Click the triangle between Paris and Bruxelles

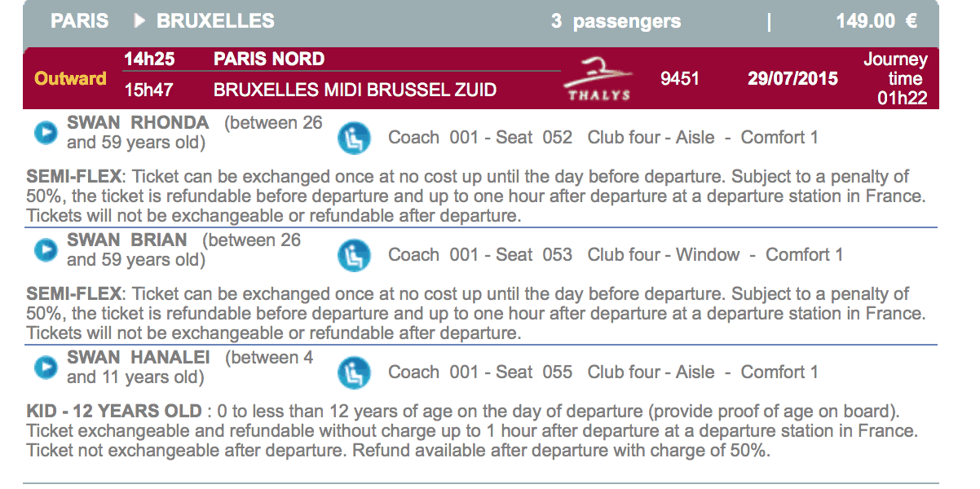pos(139,21)
